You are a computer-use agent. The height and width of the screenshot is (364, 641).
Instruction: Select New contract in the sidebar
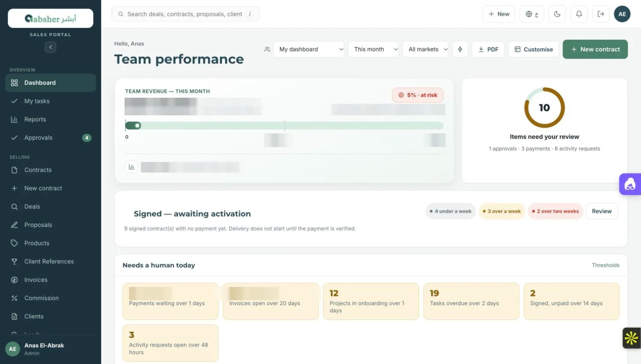click(x=51, y=188)
